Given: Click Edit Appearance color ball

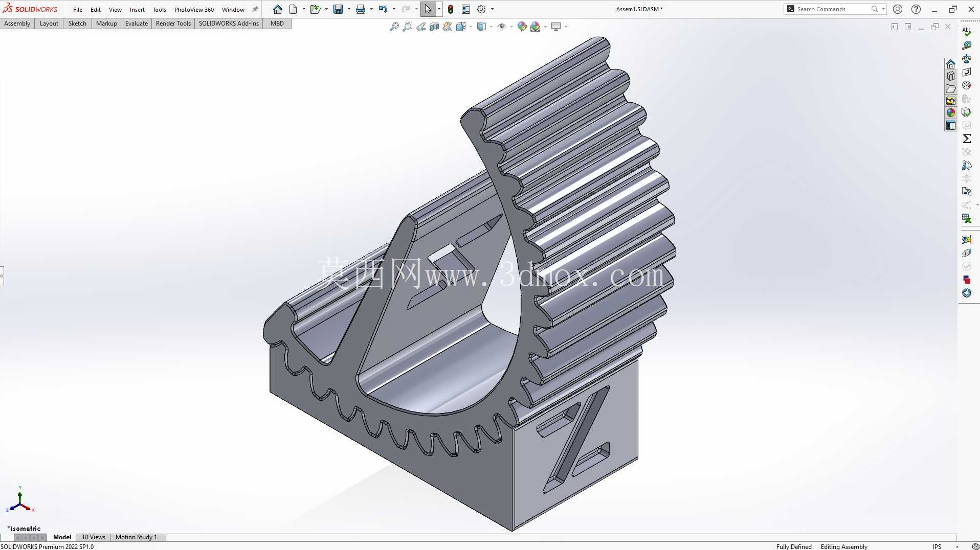Looking at the screenshot, I should [x=522, y=27].
